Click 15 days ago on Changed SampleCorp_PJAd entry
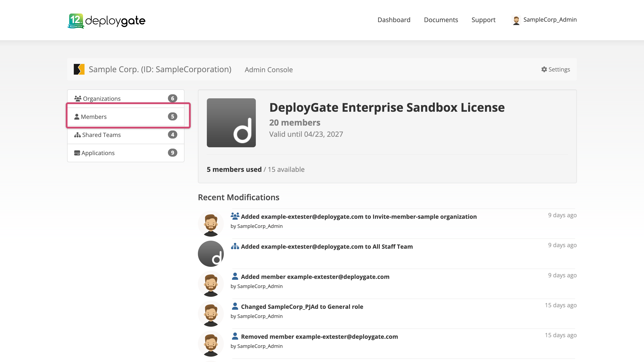The width and height of the screenshot is (644, 362). (561, 305)
